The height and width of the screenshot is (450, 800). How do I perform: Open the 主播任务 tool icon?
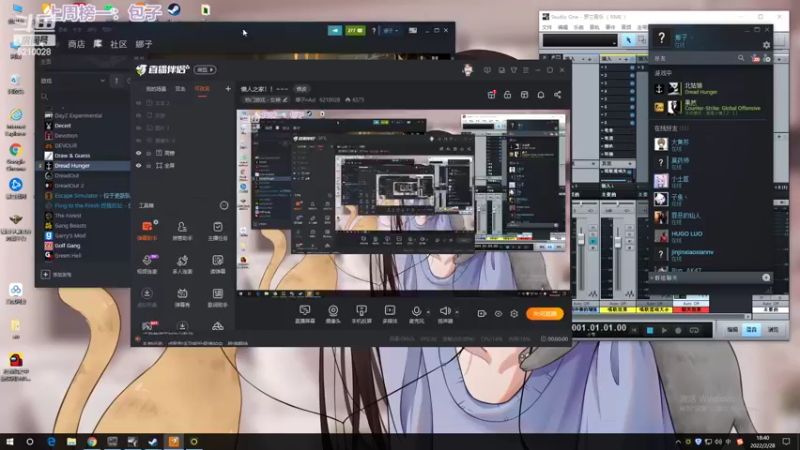click(x=218, y=230)
